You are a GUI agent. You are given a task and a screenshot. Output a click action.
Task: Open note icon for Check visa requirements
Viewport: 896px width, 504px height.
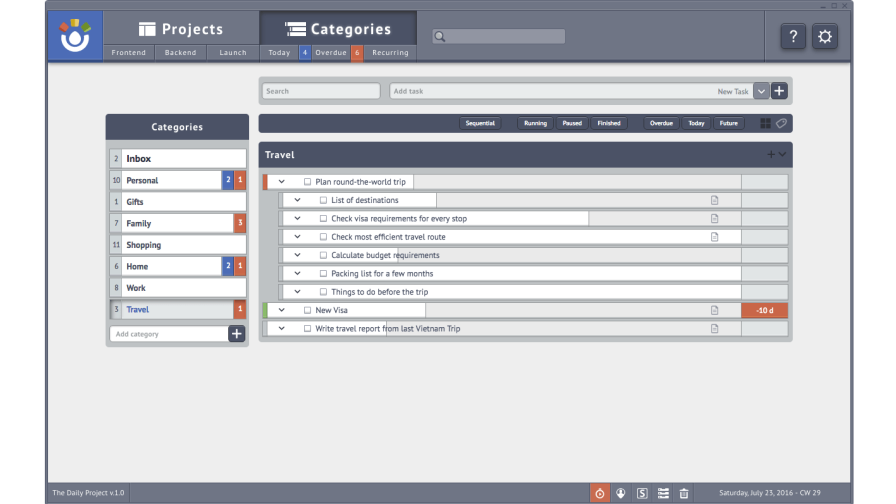click(714, 218)
